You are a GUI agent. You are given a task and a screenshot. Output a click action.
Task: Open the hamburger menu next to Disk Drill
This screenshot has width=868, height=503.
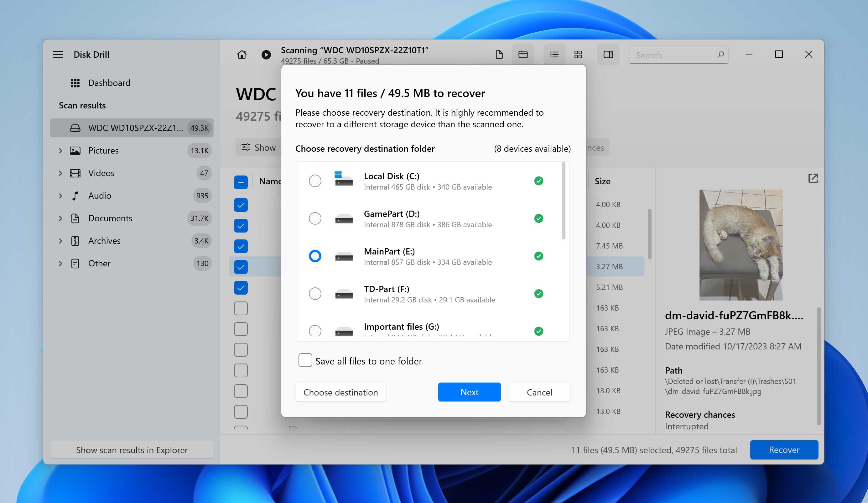point(58,54)
